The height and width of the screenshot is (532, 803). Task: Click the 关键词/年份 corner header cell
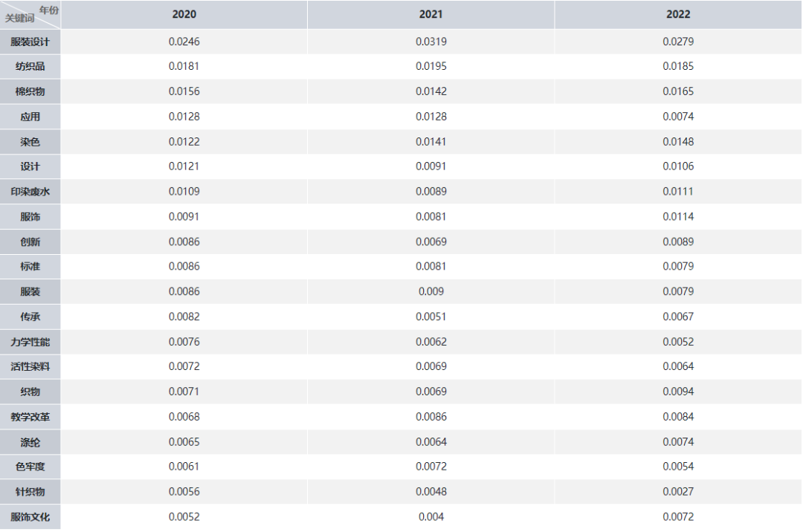(30, 14)
